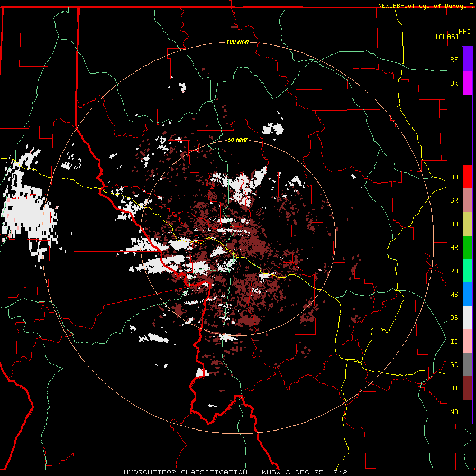This screenshot has height=476, width=476.
Task: Click the GR legend label text
Action: [454, 200]
